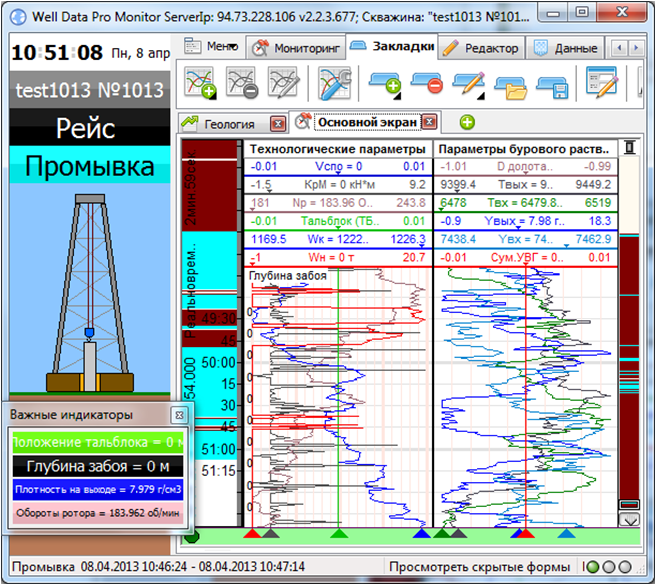Click the remove chart curve icon

[x=242, y=83]
